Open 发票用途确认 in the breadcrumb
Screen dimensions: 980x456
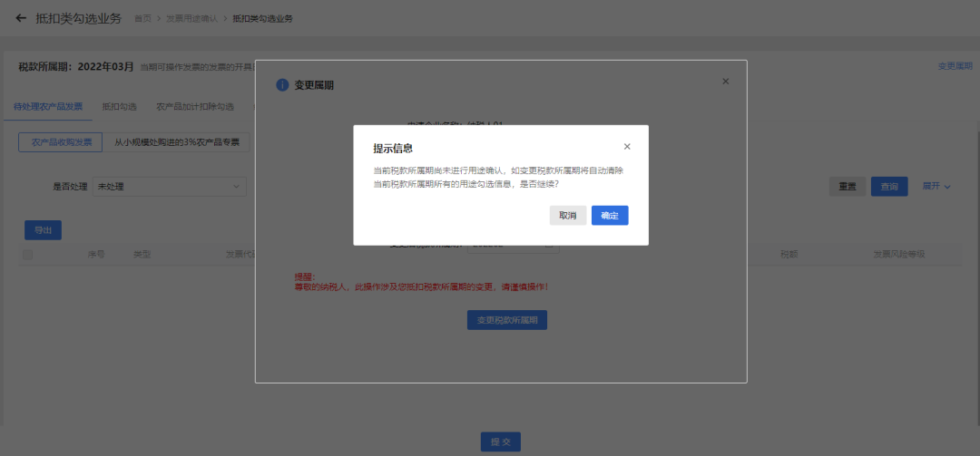(191, 19)
